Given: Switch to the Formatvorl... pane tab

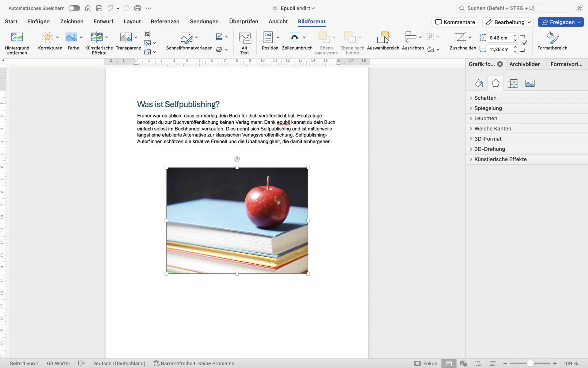Looking at the screenshot, I should (x=566, y=64).
